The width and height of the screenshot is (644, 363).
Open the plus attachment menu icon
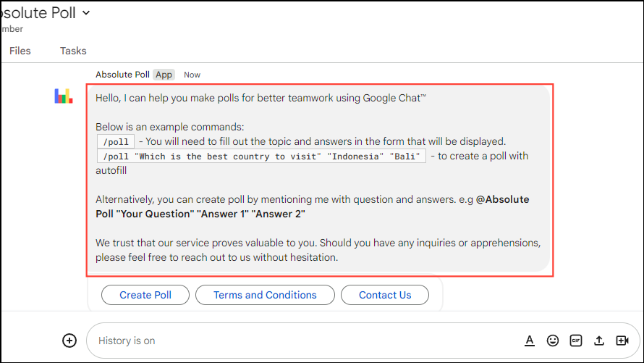[x=69, y=341]
